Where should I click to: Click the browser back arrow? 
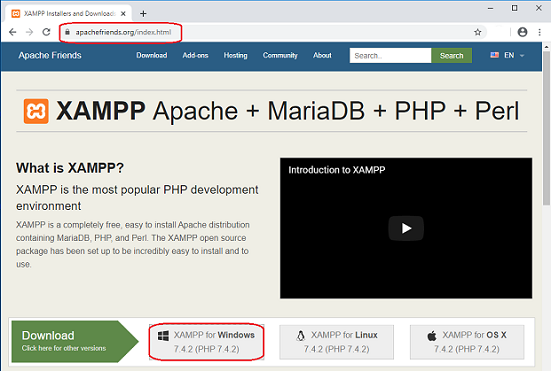13,32
